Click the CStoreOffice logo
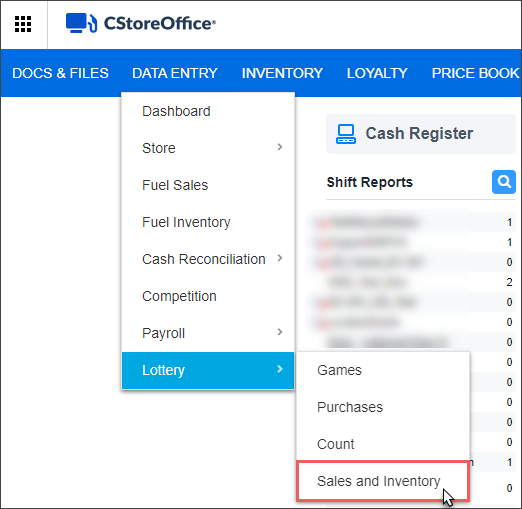The image size is (522, 509). coord(141,23)
